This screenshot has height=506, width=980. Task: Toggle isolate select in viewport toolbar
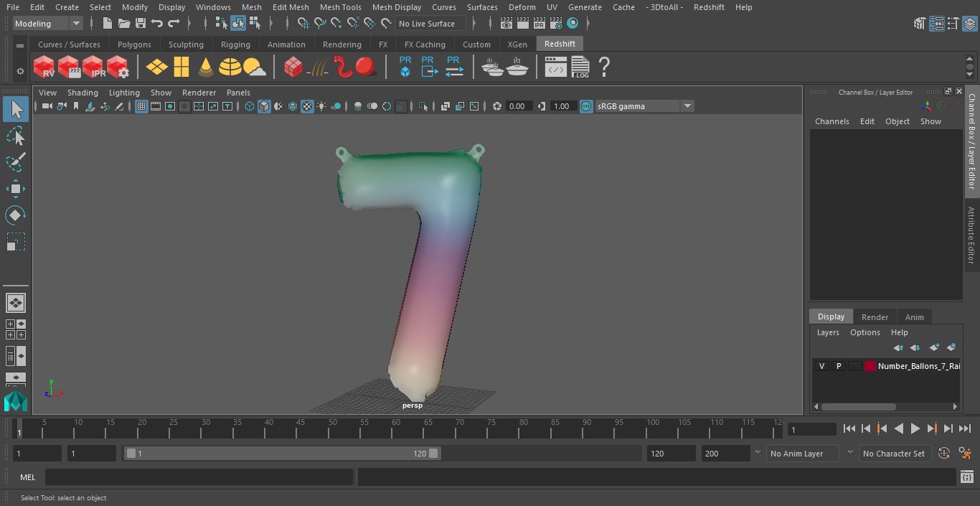(x=423, y=106)
